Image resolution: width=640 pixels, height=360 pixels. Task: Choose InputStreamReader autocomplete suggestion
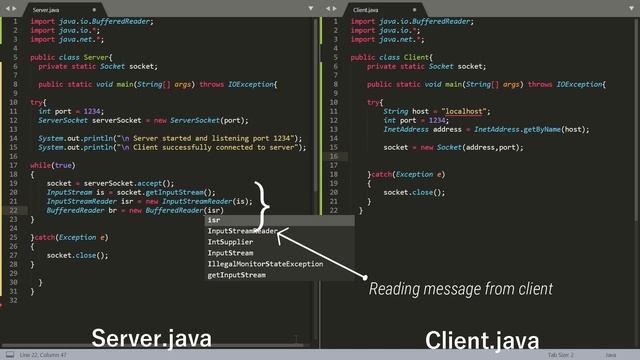click(x=280, y=231)
